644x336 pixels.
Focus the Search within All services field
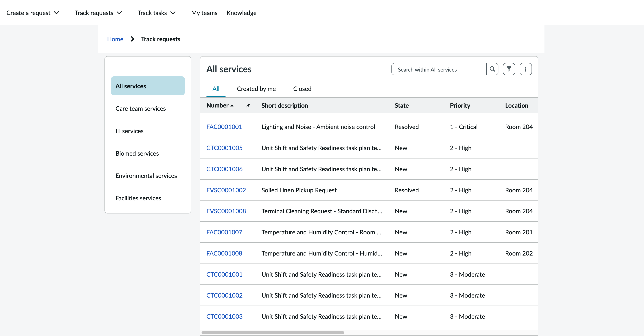point(439,69)
